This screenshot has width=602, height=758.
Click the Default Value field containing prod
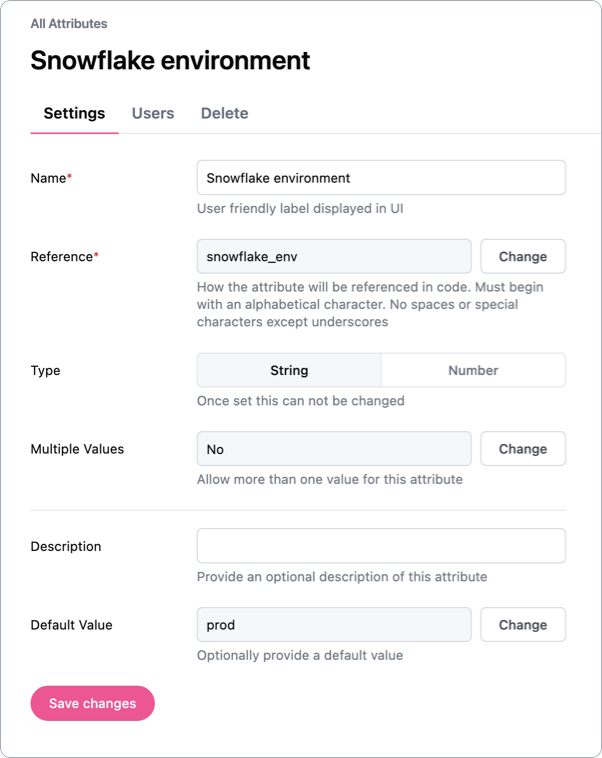pos(334,625)
